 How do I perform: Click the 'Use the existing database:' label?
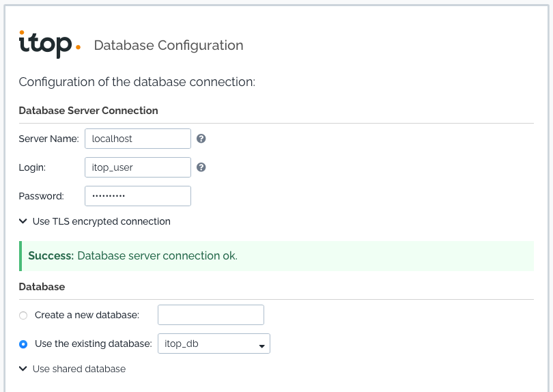(x=93, y=344)
